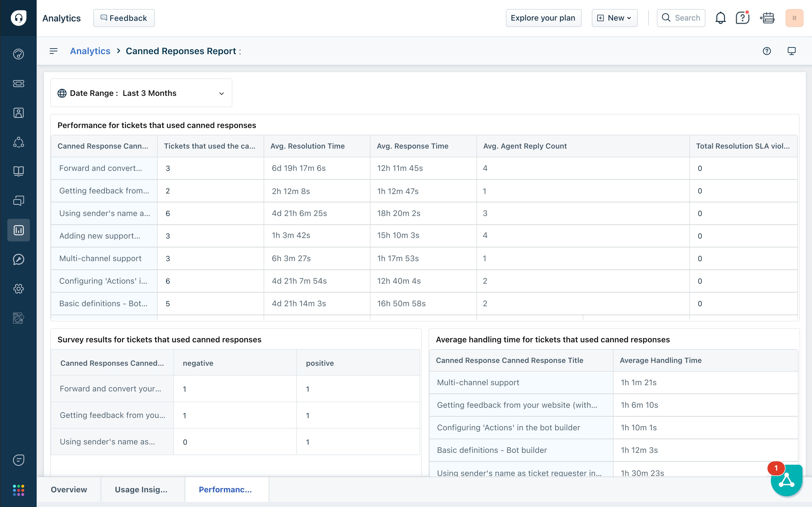Viewport: 812px width, 507px height.
Task: Open the notifications bell
Action: pyautogui.click(x=720, y=18)
